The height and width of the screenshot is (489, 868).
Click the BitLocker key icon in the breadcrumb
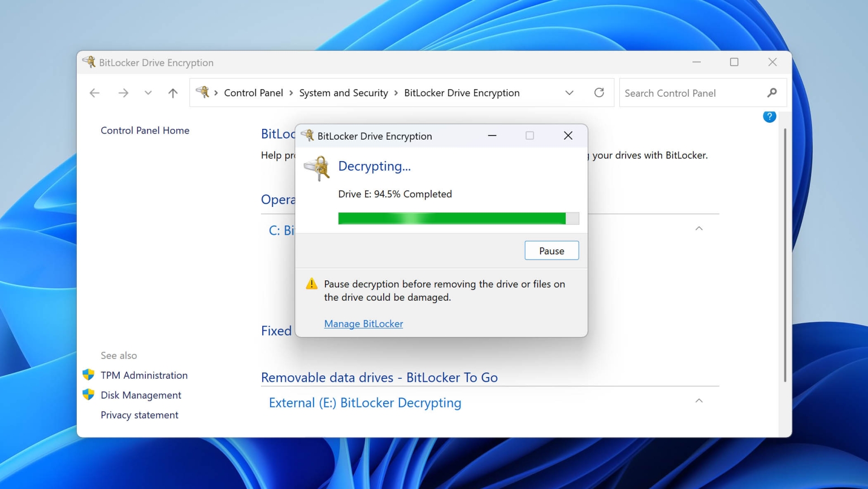203,92
